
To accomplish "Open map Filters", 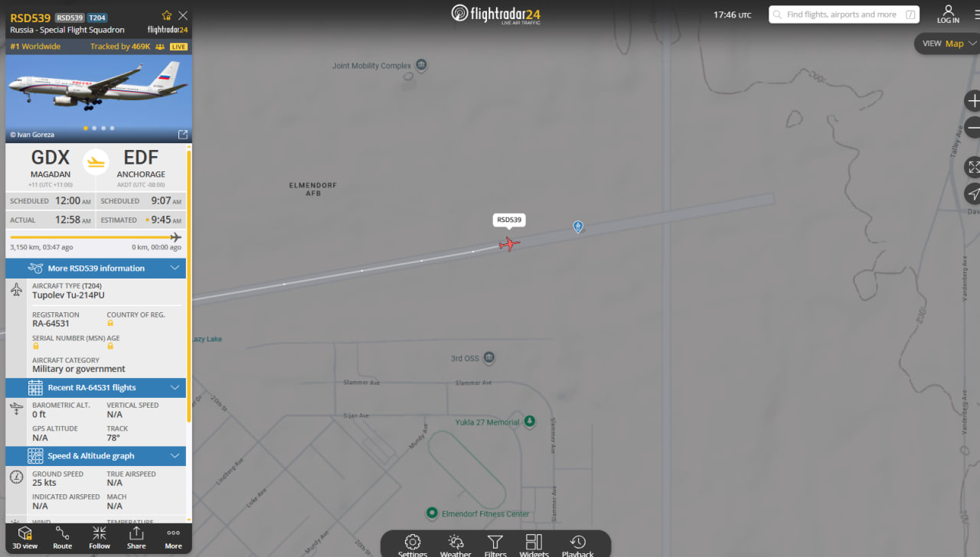I will 495,546.
